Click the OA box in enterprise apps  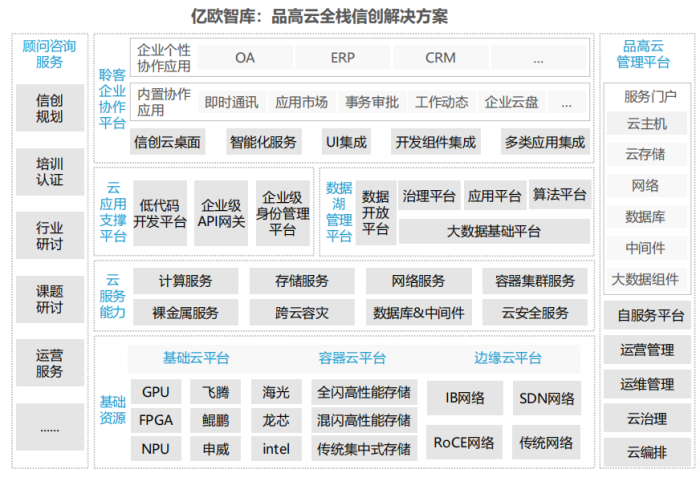click(245, 58)
